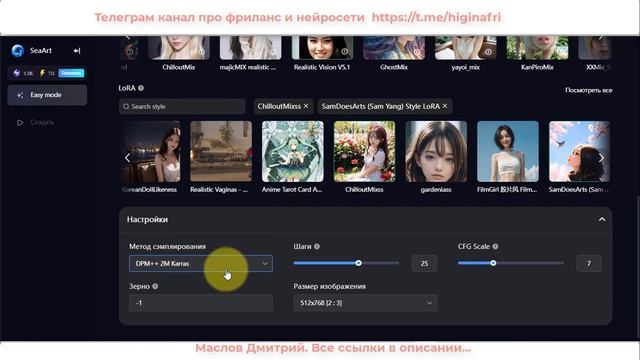Click the blue button beside the credits
The height and width of the screenshot is (360, 640).
click(x=71, y=73)
